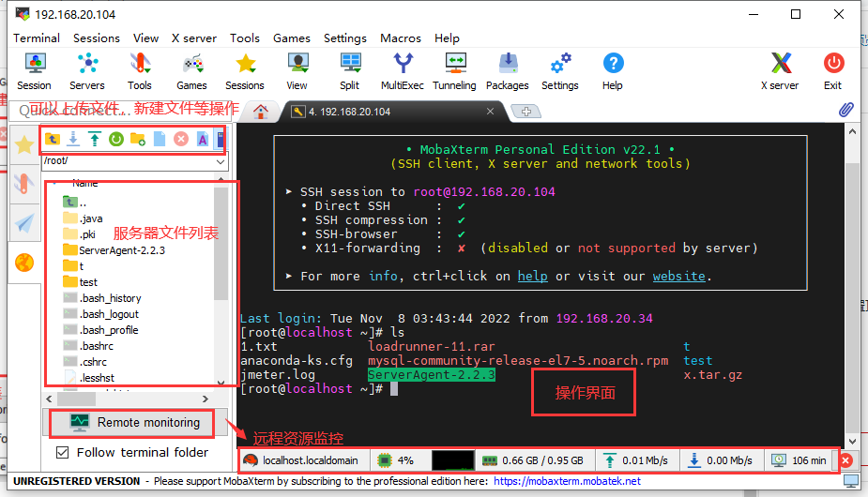This screenshot has width=868, height=497.
Task: Click the localhost.localdomain status entry
Action: [x=302, y=460]
